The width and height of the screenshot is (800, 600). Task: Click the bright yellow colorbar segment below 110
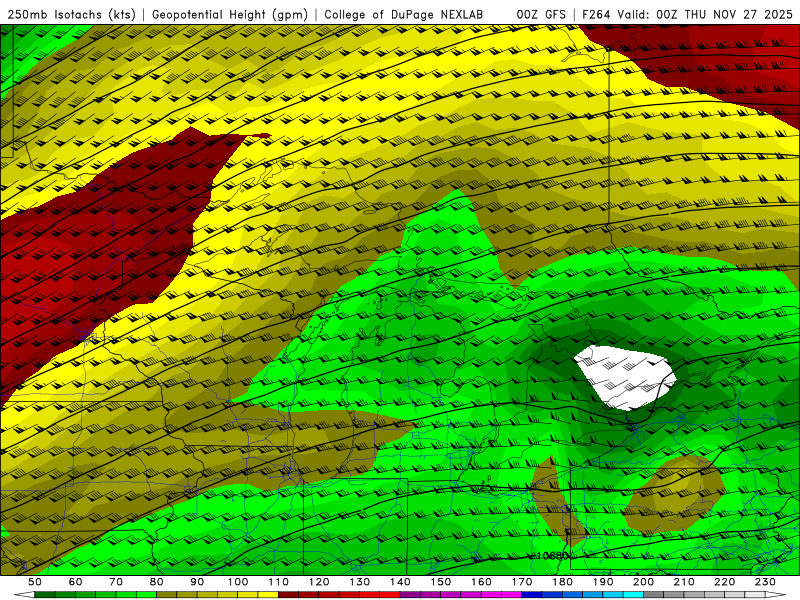(x=268, y=595)
